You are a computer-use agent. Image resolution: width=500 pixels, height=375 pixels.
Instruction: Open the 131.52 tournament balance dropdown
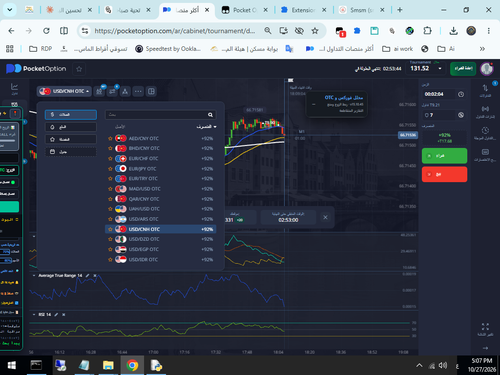tap(426, 68)
